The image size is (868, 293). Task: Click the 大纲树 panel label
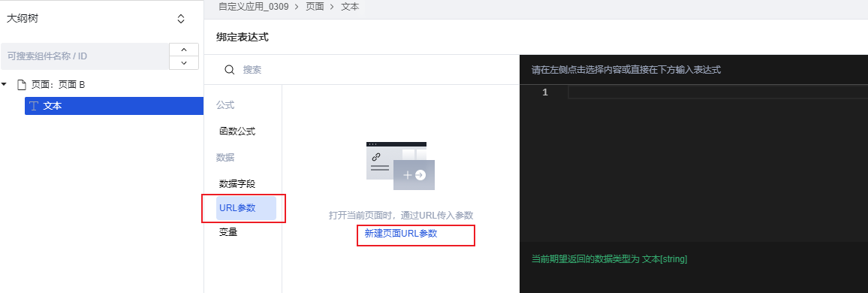tap(22, 19)
